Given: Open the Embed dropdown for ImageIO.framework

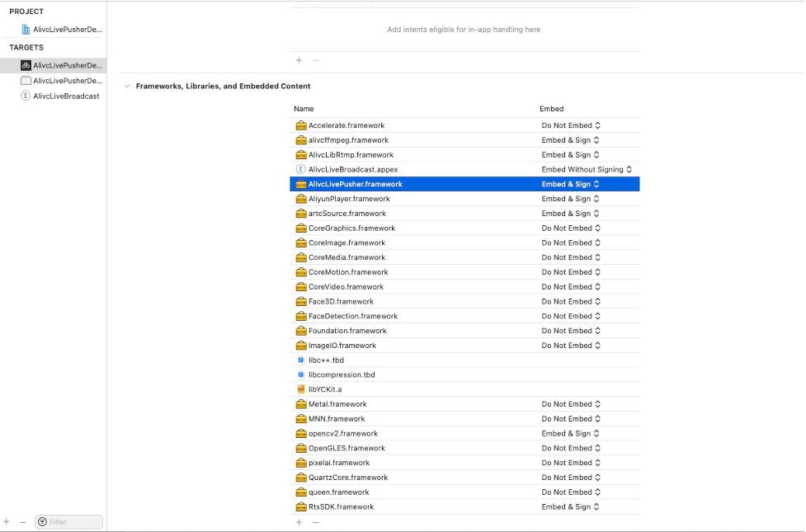Looking at the screenshot, I should point(571,346).
